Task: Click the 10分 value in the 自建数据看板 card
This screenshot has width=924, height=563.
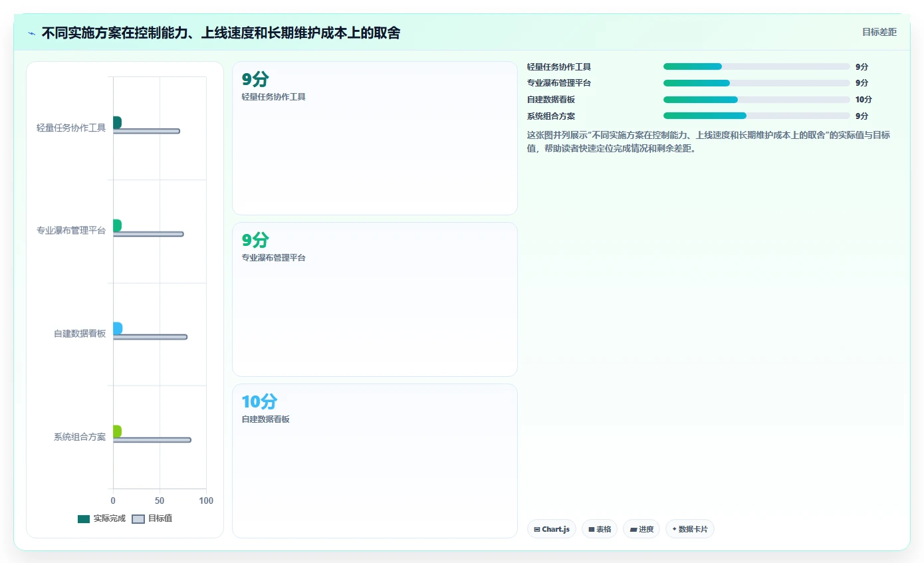Action: coord(259,401)
